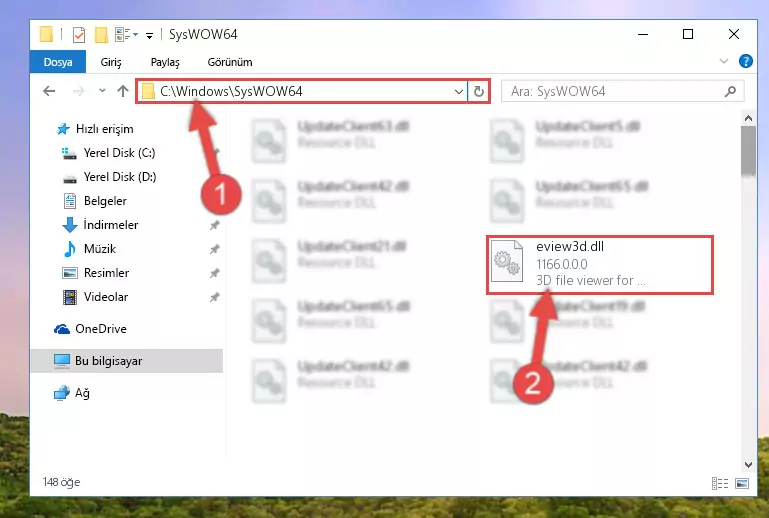Click the pin icon next to İndirmeler
This screenshot has width=769, height=518.
pyautogui.click(x=214, y=225)
